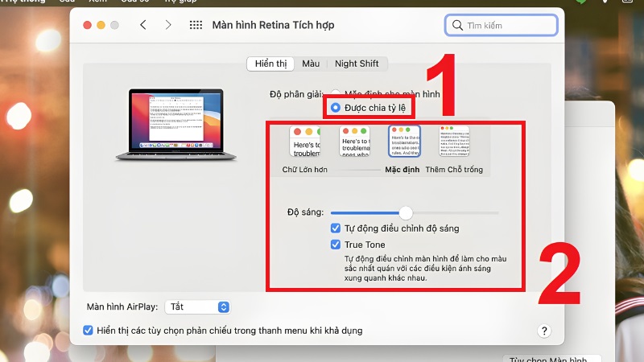Viewport: 644px width, 362px height.
Task: Choose the Thêm Chỗ trống scaling thumbnail
Action: [x=454, y=142]
